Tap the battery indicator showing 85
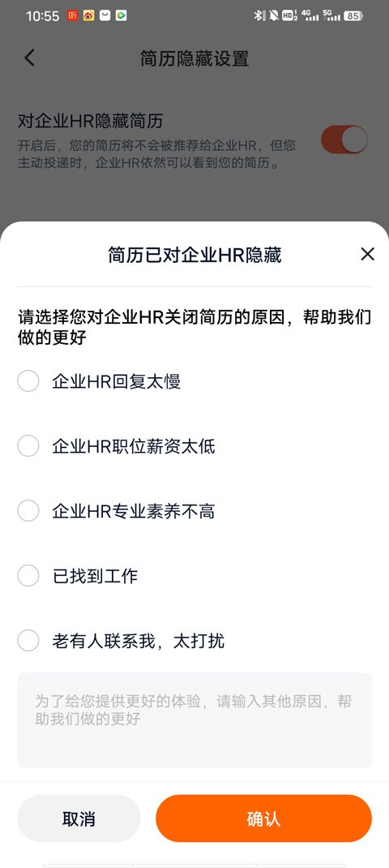This screenshot has width=389, height=868. coord(353,15)
